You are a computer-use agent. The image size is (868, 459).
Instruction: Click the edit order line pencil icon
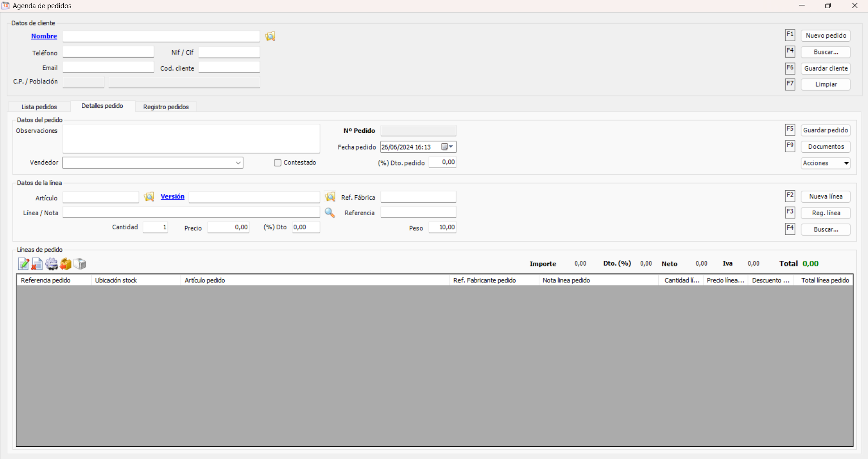click(x=23, y=264)
